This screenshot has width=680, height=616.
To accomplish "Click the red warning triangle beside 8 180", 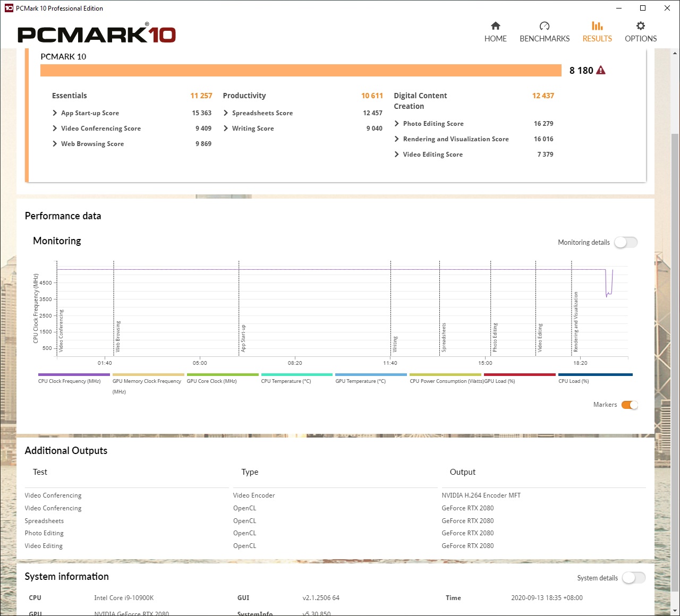I will click(x=601, y=70).
